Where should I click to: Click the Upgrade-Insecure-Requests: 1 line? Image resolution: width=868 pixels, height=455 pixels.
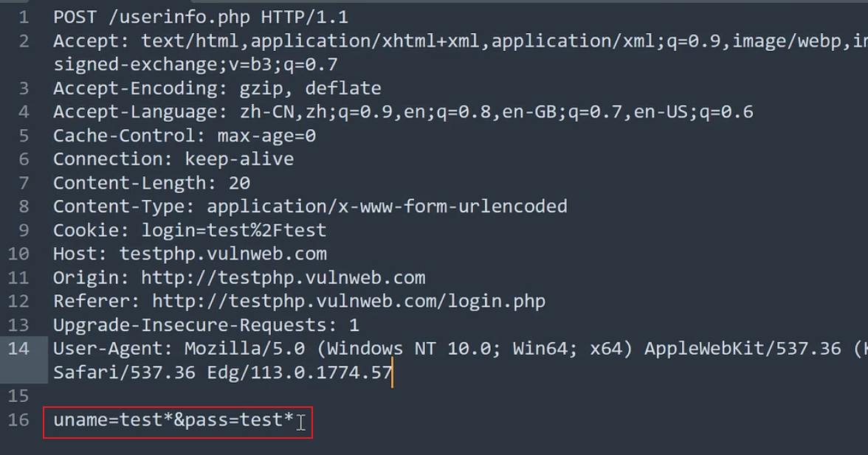[206, 324]
